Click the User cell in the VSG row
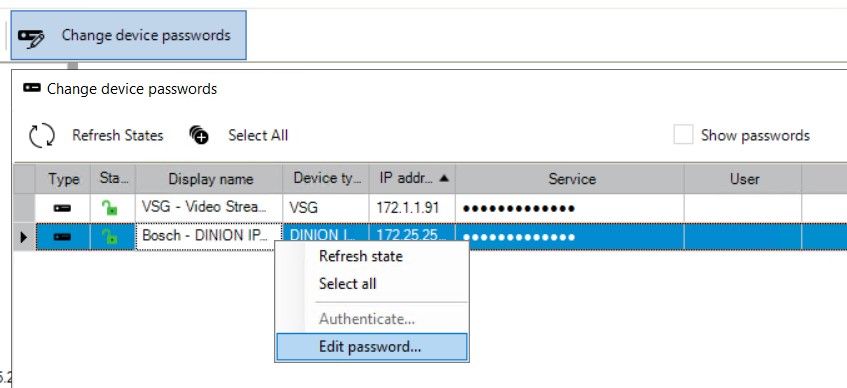 743,208
